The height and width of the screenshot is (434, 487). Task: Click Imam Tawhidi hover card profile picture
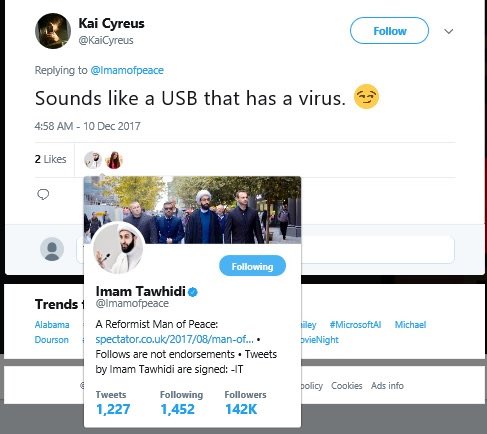[119, 248]
